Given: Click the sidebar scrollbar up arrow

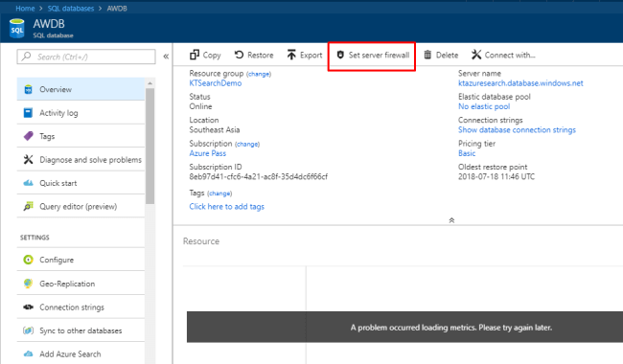Looking at the screenshot, I should [x=150, y=83].
